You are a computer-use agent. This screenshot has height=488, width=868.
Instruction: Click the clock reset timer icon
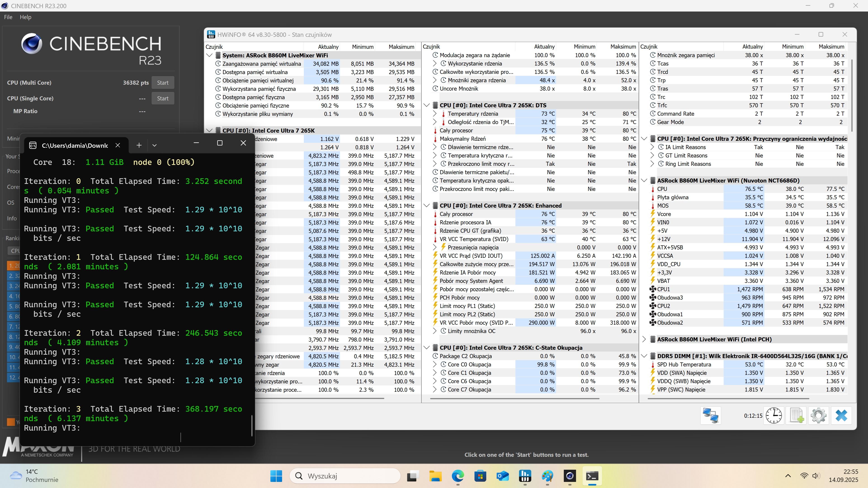[774, 415]
